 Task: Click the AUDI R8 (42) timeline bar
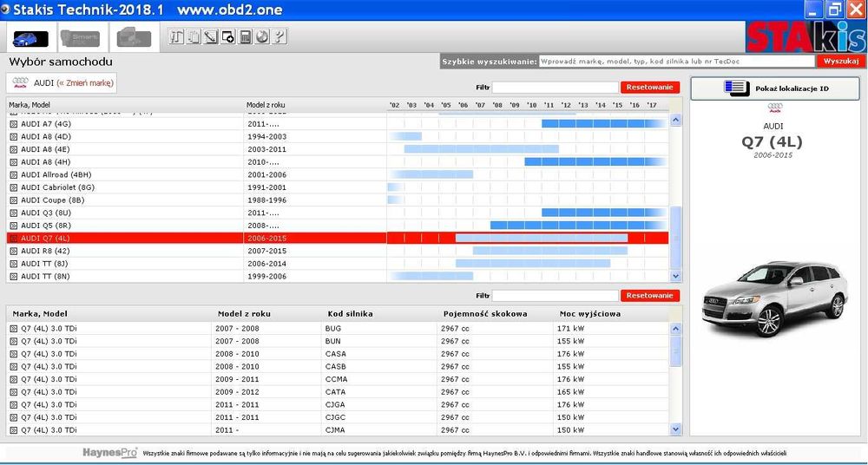550,251
